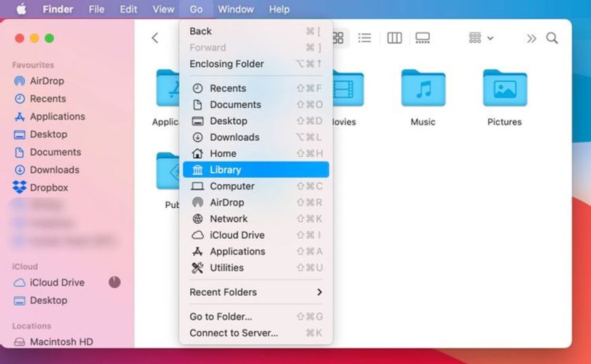Open Applications in the sidebar
This screenshot has width=591, height=364.
pyautogui.click(x=57, y=117)
